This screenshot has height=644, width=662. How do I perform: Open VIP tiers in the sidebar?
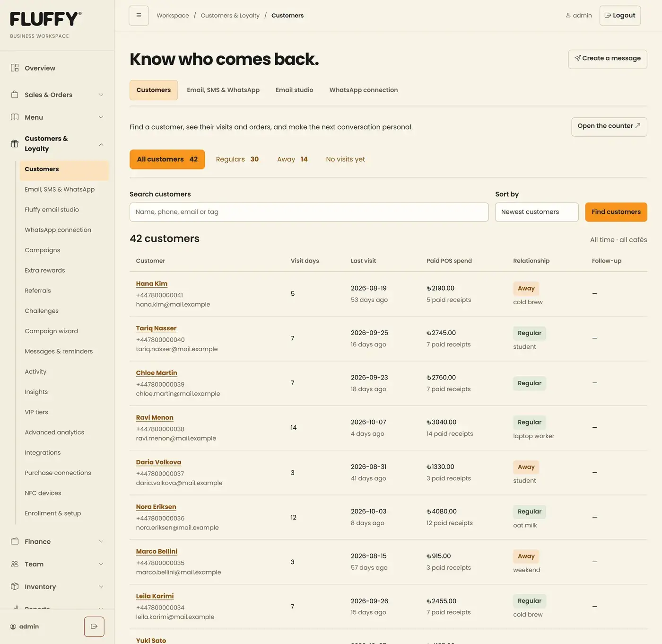point(36,412)
